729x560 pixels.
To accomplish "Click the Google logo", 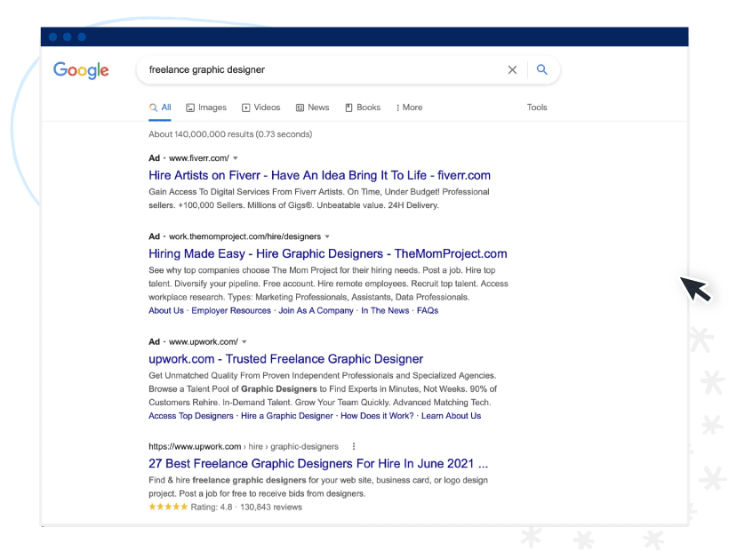I will pyautogui.click(x=81, y=70).
